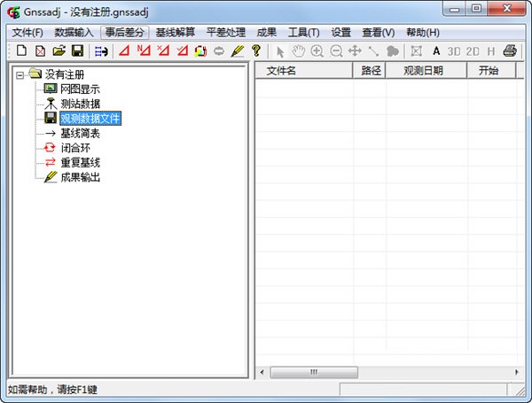This screenshot has width=532, height=403.
Task: Click the fit-to-extent box icon
Action: (417, 51)
